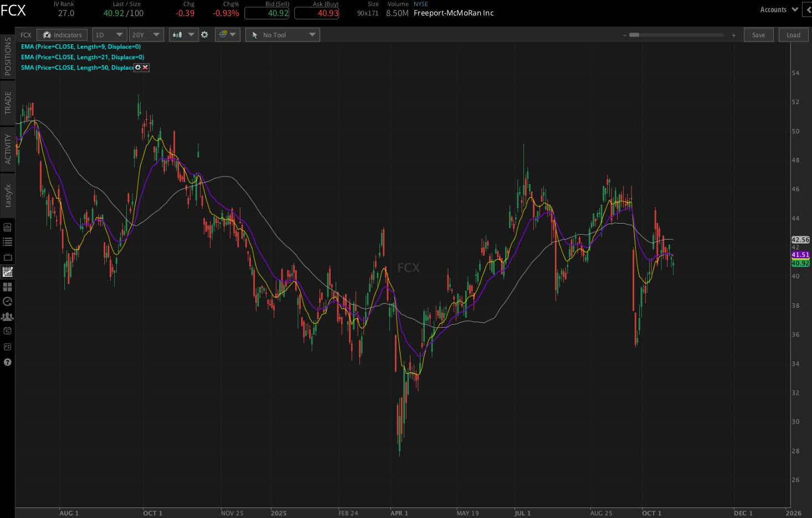
Task: Open the time/history clock sidebar icon
Action: (7, 302)
